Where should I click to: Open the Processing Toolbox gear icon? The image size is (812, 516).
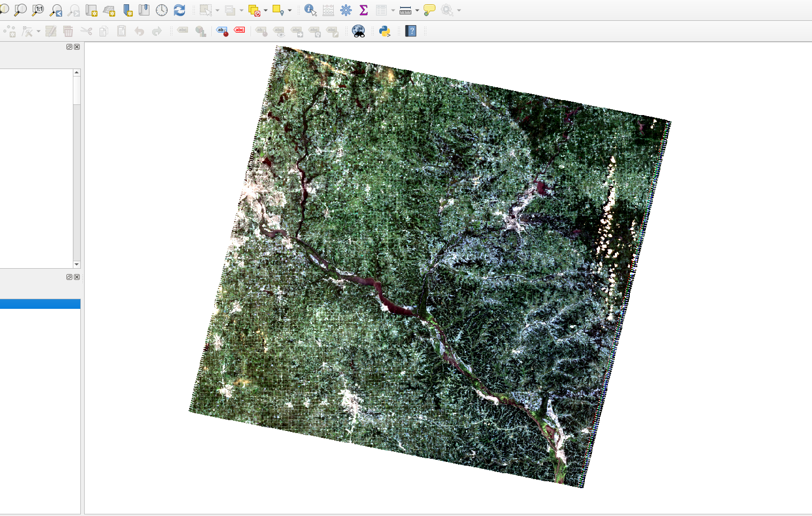click(x=346, y=10)
